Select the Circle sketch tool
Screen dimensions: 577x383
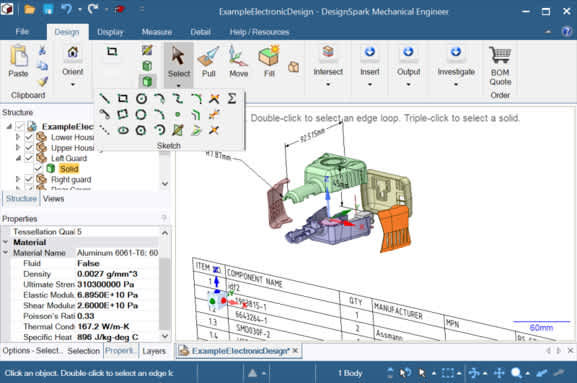pos(141,98)
